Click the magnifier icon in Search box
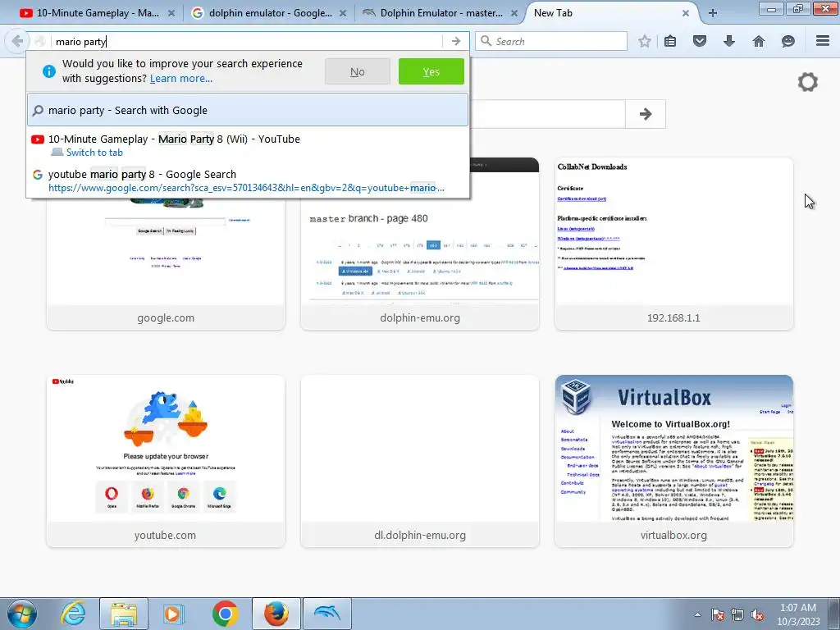 [x=486, y=41]
